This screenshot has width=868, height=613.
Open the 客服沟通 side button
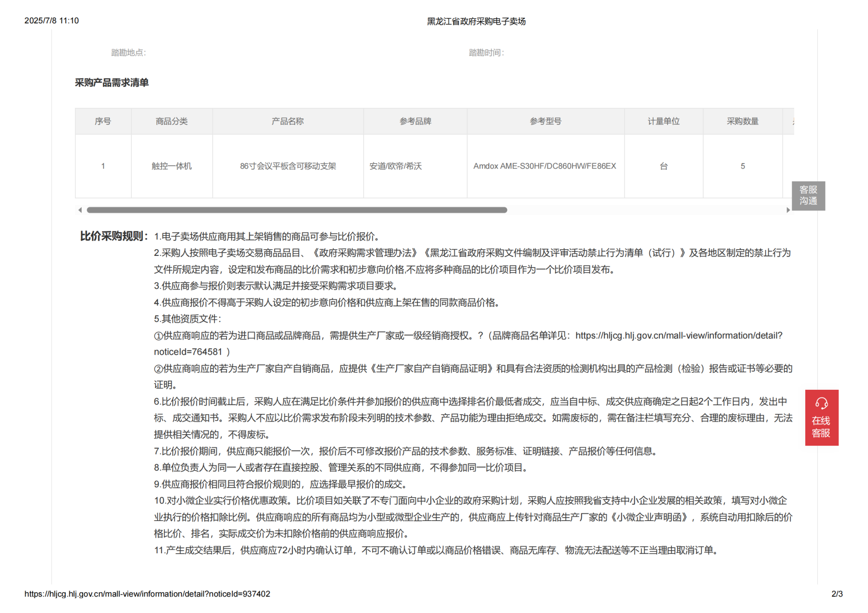(808, 195)
